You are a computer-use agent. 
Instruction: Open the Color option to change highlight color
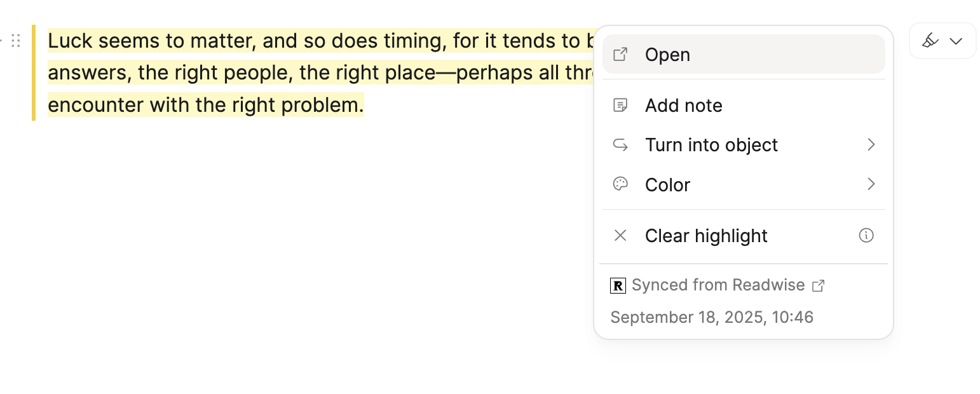[x=668, y=184]
